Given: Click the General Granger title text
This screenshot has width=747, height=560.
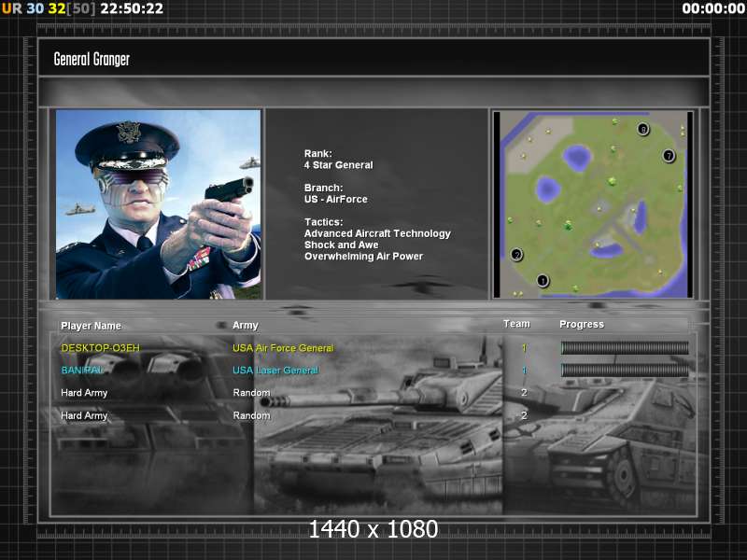Looking at the screenshot, I should coord(92,59).
